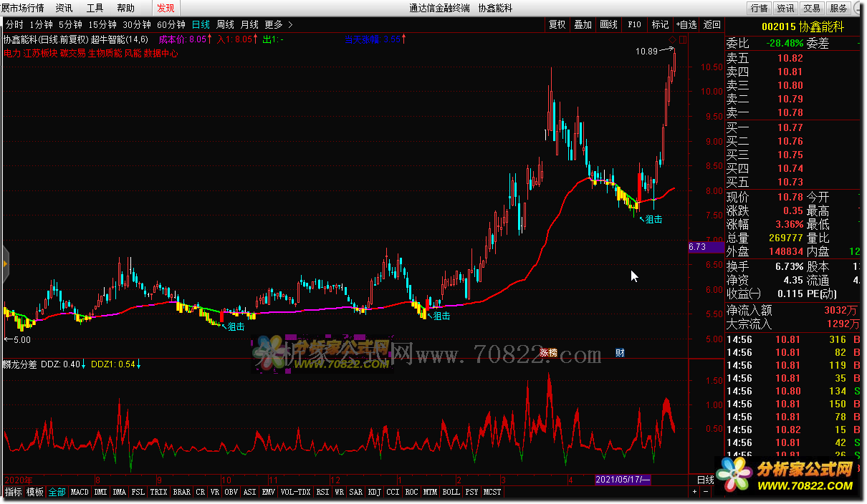Switch indicator to SAR
The image size is (867, 504).
(x=355, y=493)
